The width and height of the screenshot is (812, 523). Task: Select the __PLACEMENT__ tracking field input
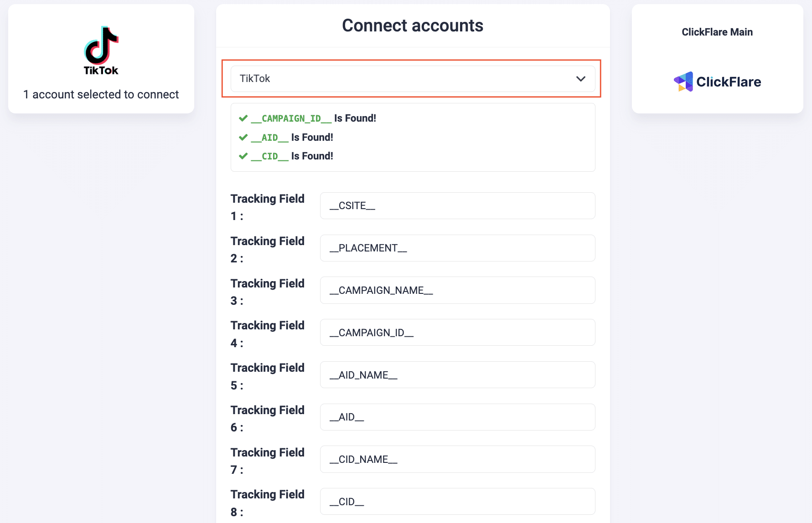pyautogui.click(x=457, y=248)
